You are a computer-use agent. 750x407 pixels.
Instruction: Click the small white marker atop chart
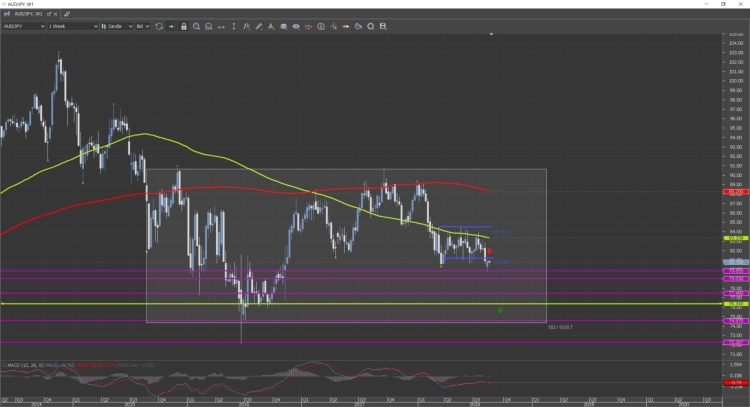tap(491, 34)
